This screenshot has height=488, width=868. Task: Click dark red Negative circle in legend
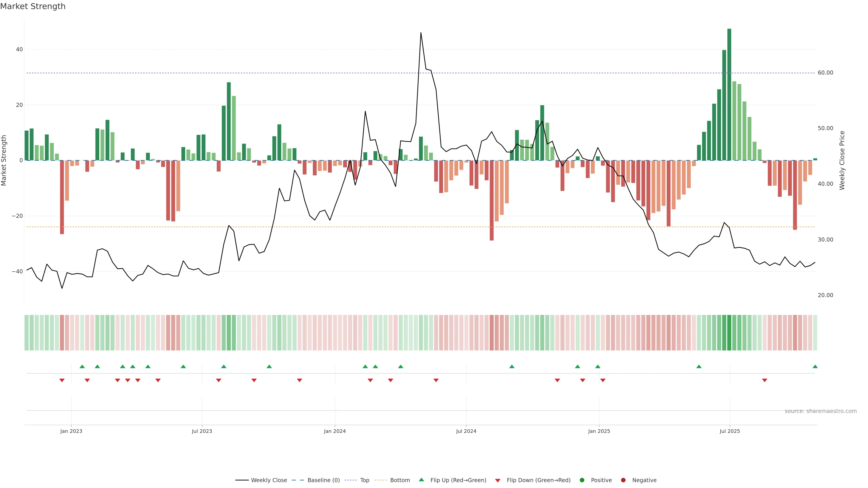[x=623, y=480]
